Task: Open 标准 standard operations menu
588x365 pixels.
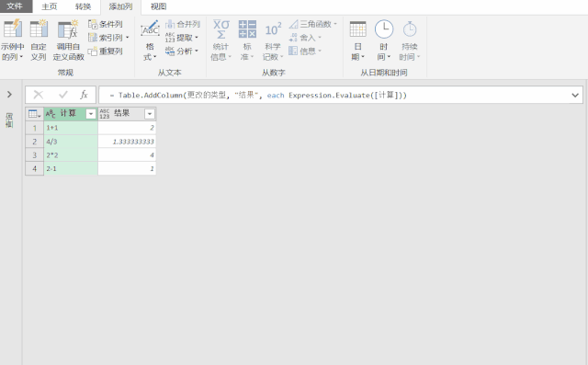Action: [x=247, y=40]
